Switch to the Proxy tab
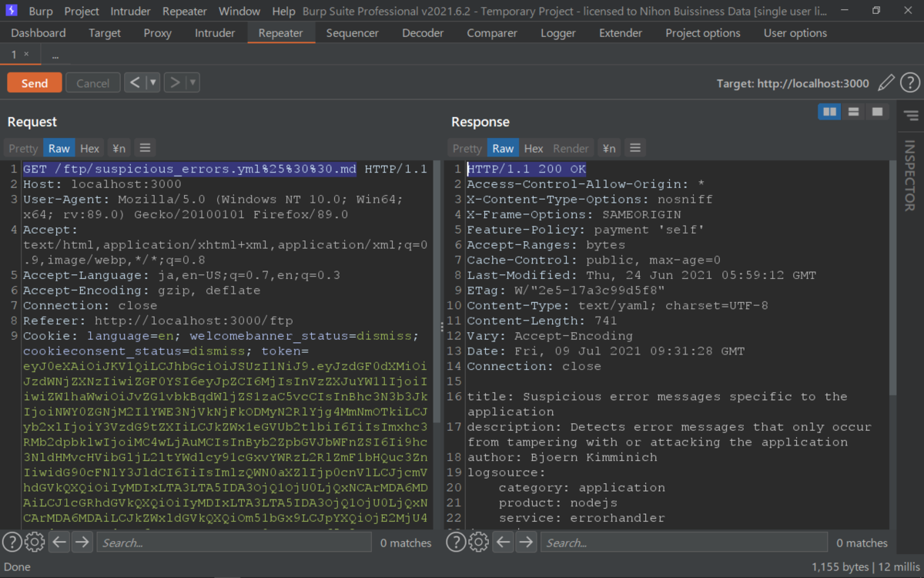 click(x=158, y=32)
